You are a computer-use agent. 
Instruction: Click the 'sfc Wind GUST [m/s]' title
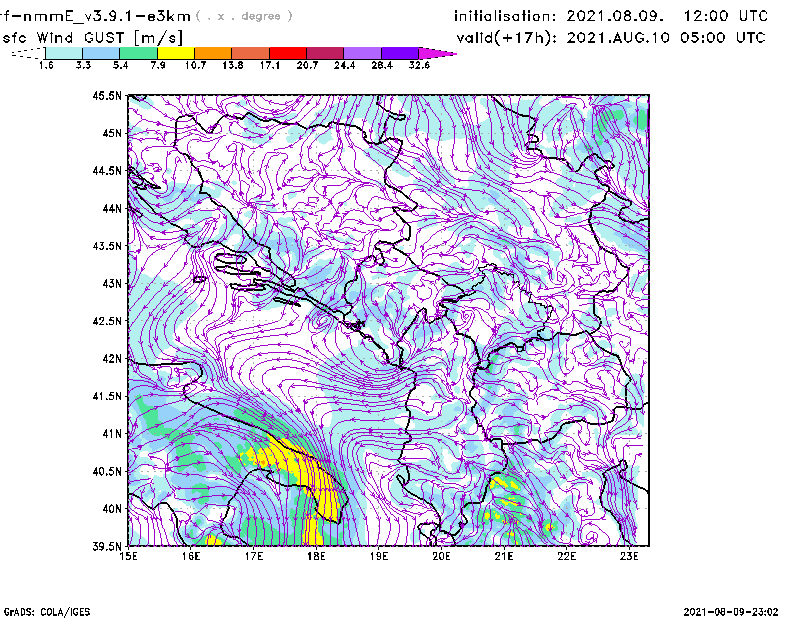[x=92, y=38]
